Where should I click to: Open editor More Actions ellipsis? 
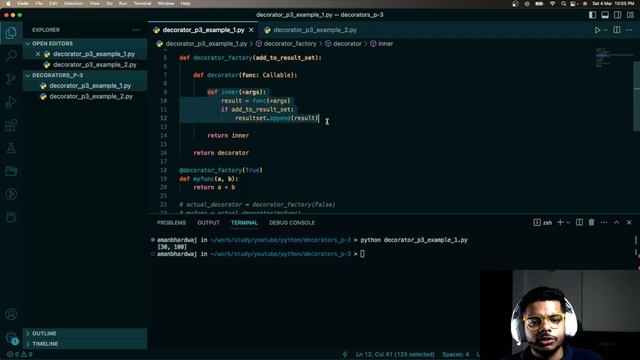click(x=629, y=30)
